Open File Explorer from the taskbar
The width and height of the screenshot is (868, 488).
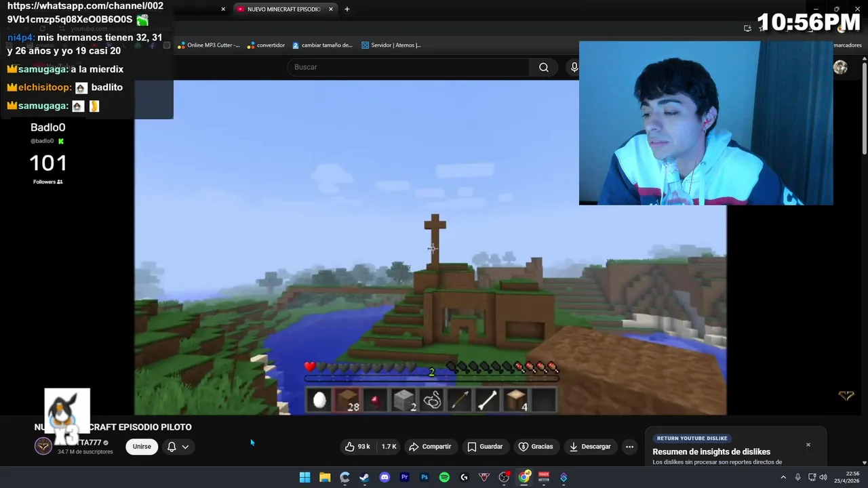pos(325,477)
